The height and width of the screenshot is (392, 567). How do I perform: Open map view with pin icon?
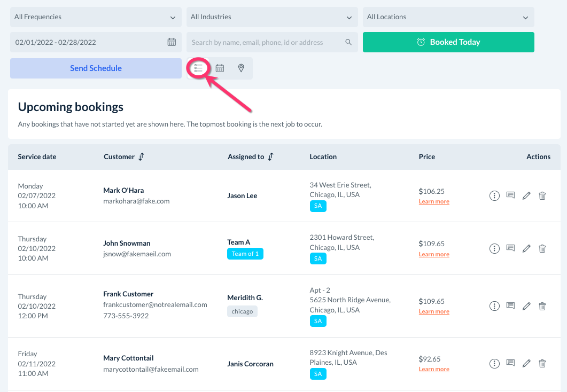point(241,68)
